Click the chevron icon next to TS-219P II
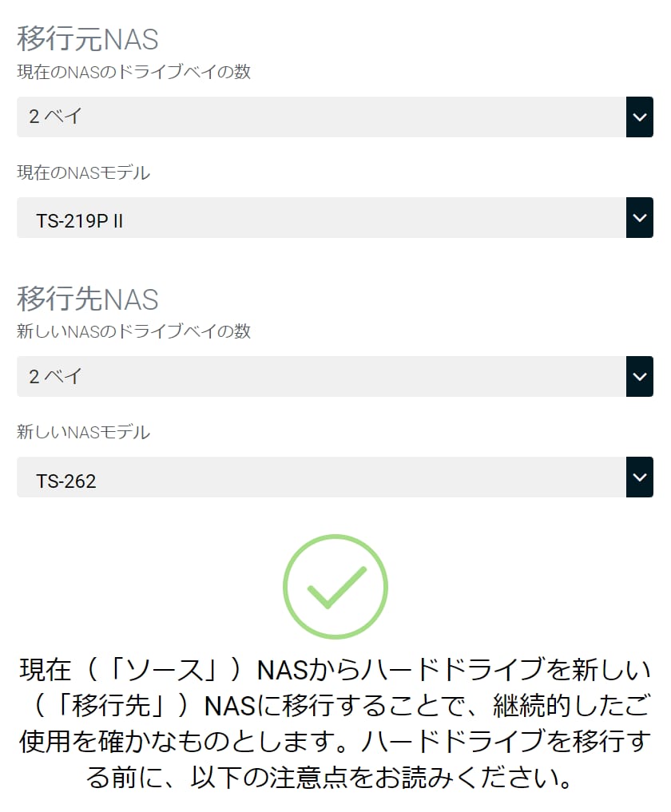 tap(639, 217)
